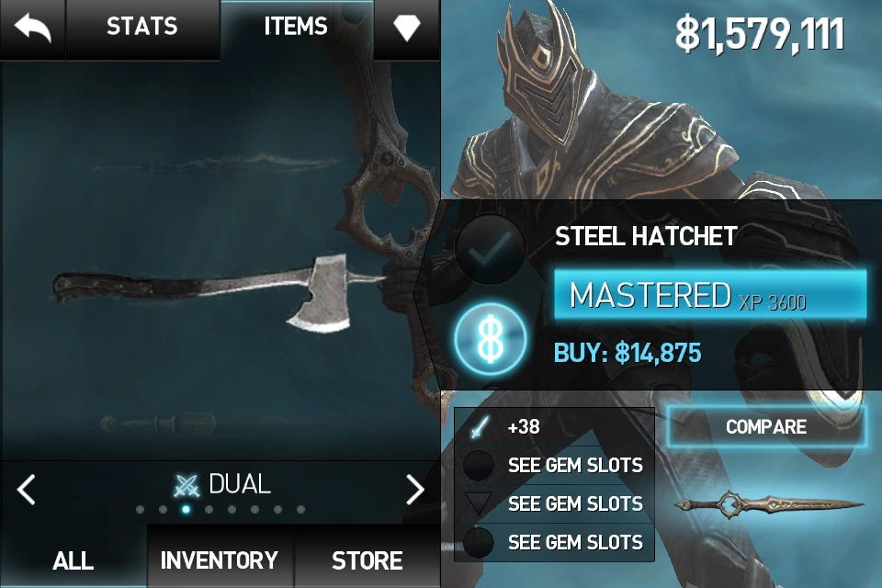Toggle the equip checkmark circle
882x588 pixels.
[x=490, y=249]
